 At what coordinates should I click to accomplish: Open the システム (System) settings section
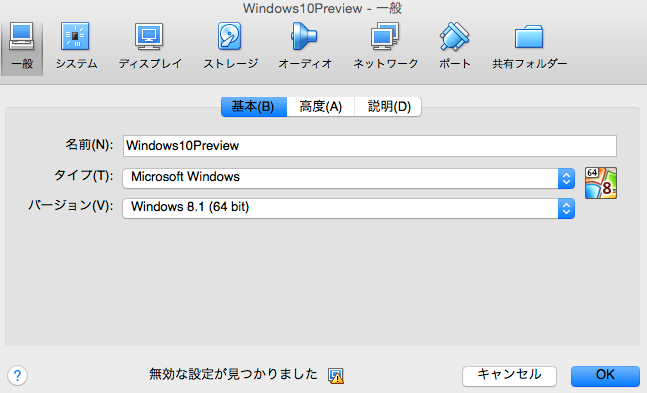pos(76,46)
